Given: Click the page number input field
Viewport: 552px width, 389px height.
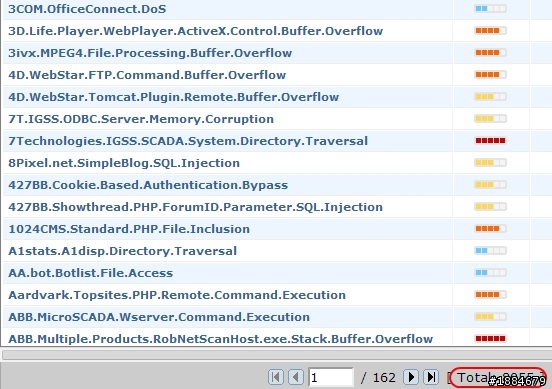Looking at the screenshot, I should click(331, 377).
